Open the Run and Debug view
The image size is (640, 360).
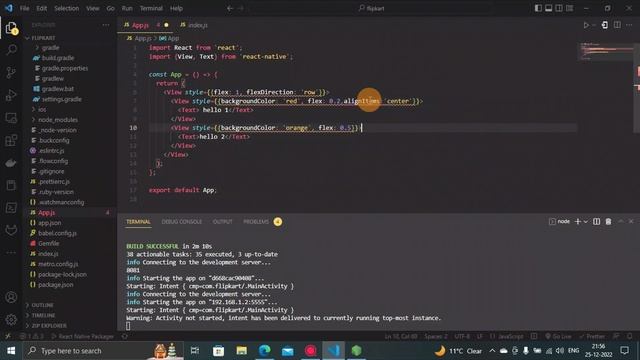click(11, 95)
